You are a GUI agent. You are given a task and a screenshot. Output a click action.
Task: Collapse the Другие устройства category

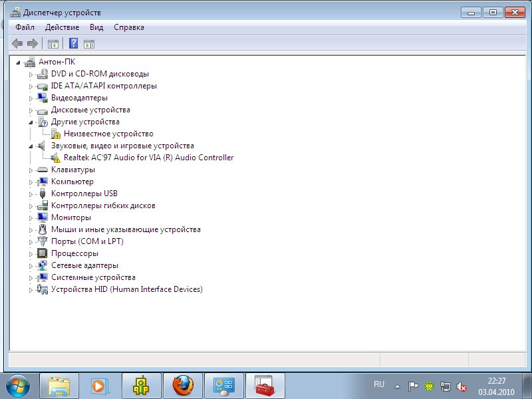pos(31,122)
